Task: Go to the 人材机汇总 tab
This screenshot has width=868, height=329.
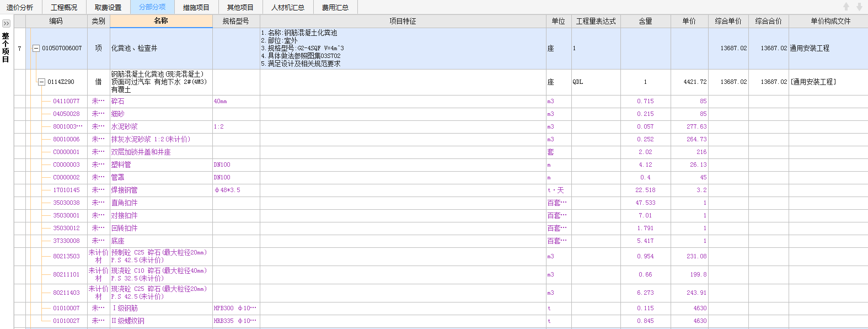Action: [288, 7]
